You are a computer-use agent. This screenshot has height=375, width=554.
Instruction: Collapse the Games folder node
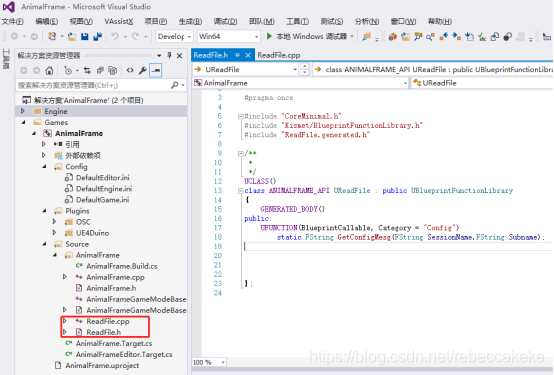[x=23, y=122]
